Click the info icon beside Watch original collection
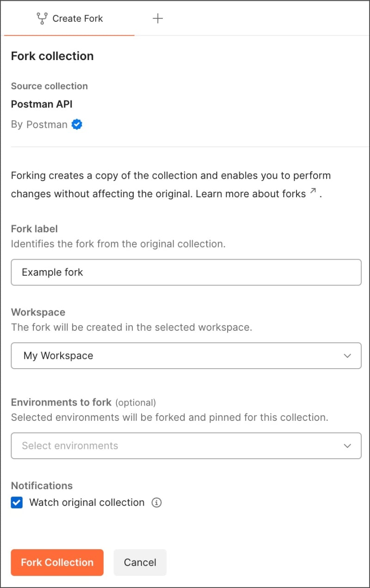The height and width of the screenshot is (588, 370). [156, 503]
